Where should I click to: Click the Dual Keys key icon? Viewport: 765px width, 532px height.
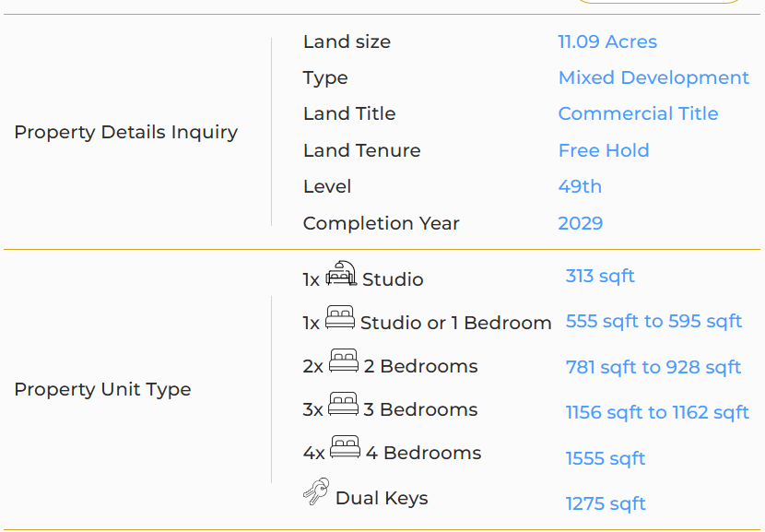(316, 491)
